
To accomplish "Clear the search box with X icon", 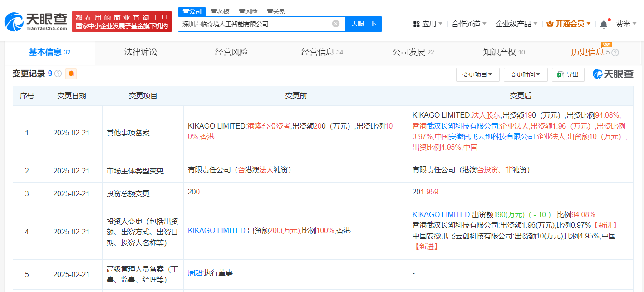I will [x=336, y=24].
